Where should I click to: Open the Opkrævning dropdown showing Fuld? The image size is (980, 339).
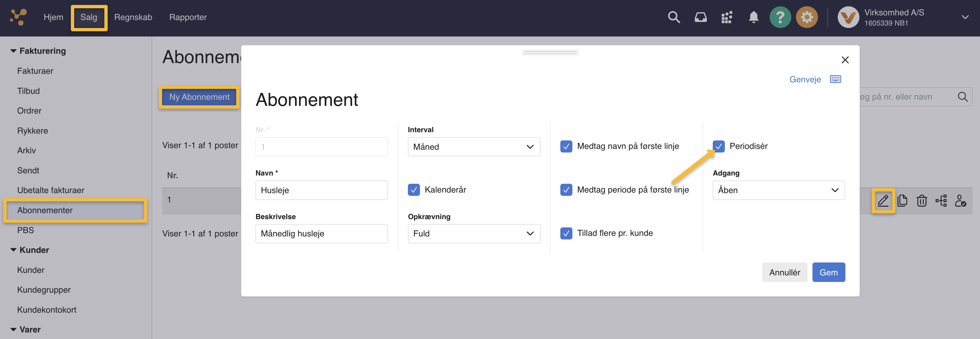click(474, 234)
